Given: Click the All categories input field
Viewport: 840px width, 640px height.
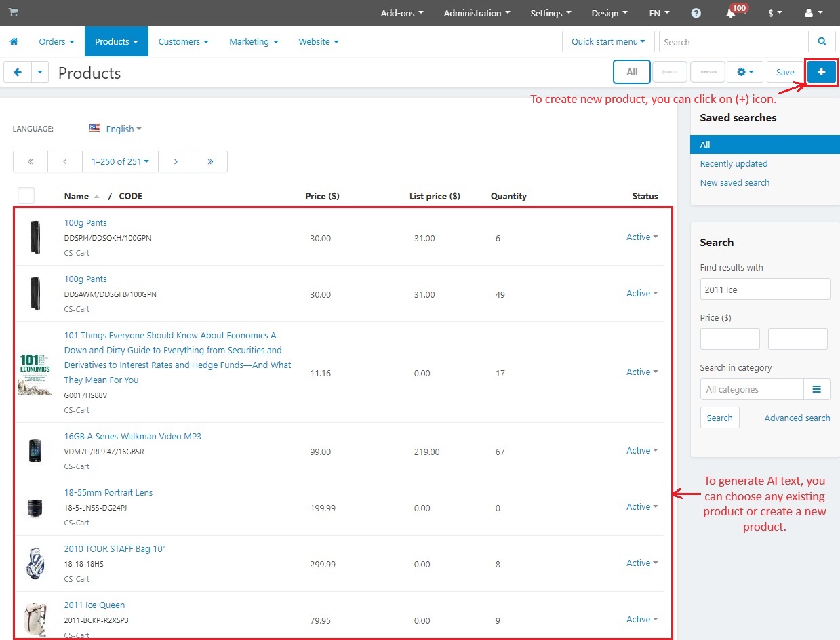Looking at the screenshot, I should pos(752,389).
